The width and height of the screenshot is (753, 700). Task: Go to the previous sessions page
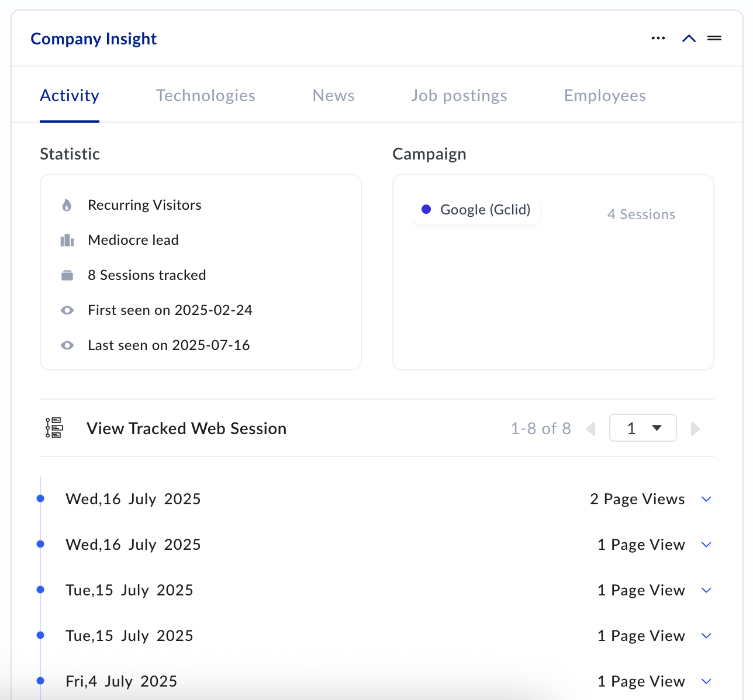pos(590,429)
